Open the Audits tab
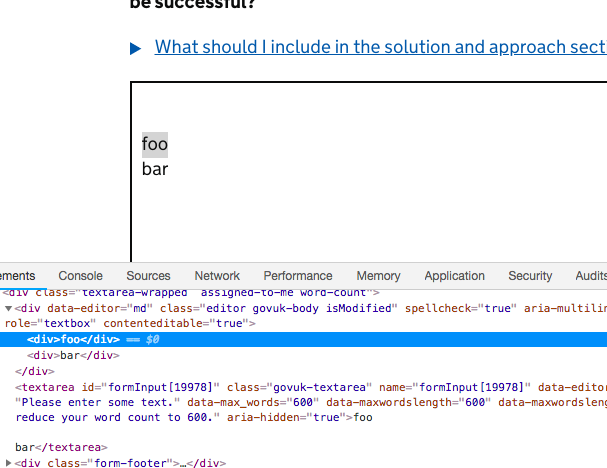 591,276
